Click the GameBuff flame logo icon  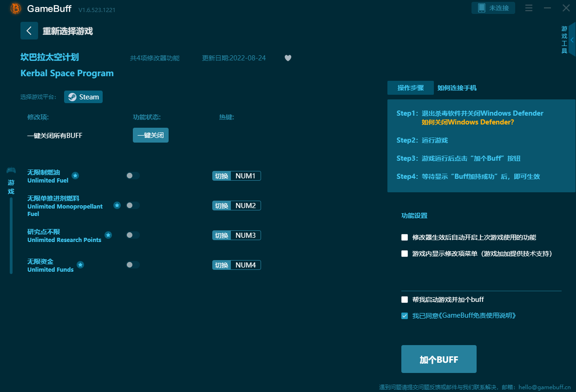click(15, 8)
